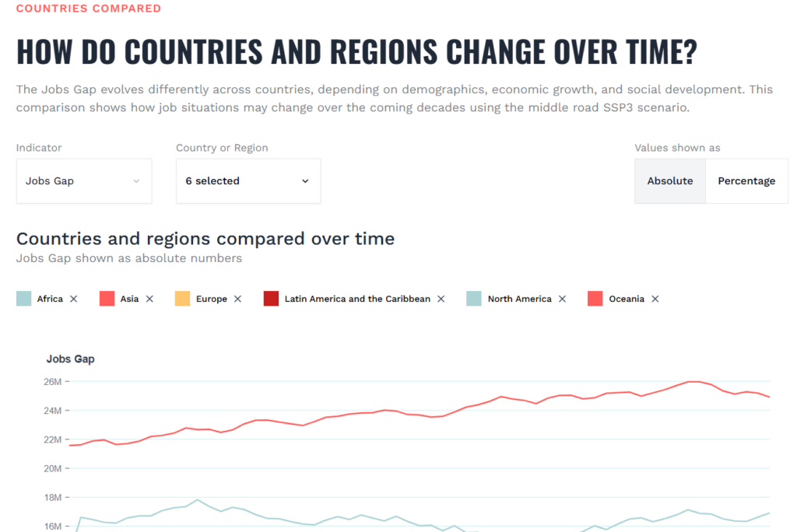Open the Country or Region dropdown

pos(248,181)
